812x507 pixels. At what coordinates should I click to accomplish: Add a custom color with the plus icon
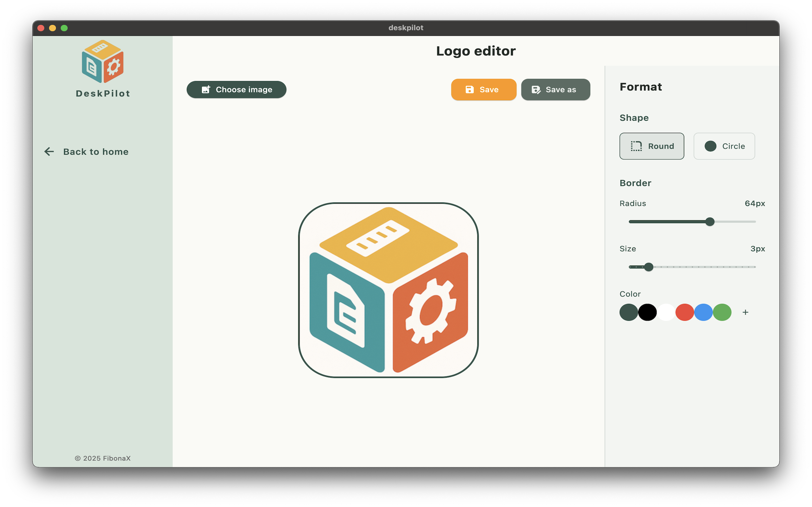click(x=745, y=312)
